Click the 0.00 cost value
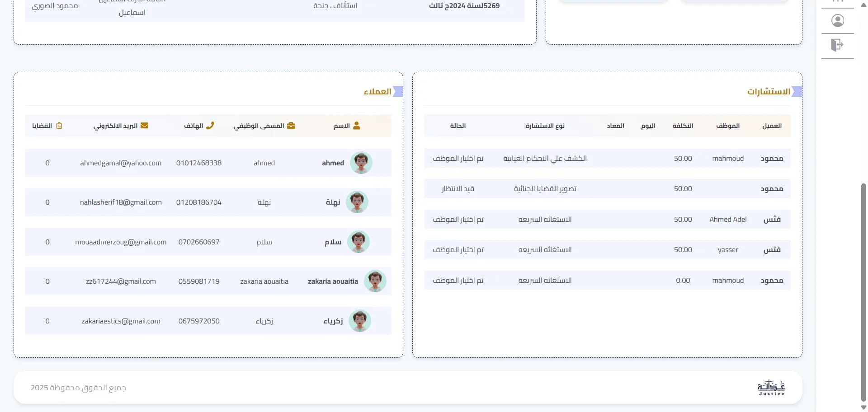Viewport: 868px width, 412px height. (x=683, y=281)
